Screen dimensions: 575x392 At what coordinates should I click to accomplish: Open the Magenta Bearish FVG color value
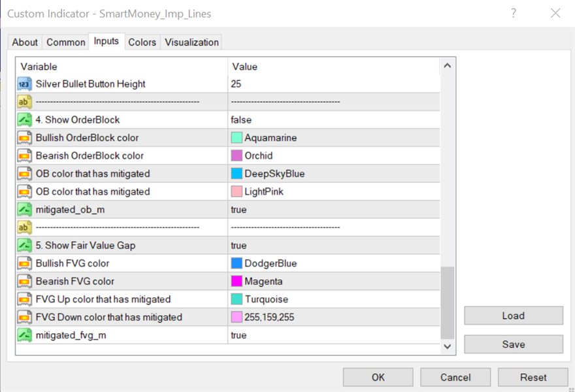pyautogui.click(x=265, y=282)
